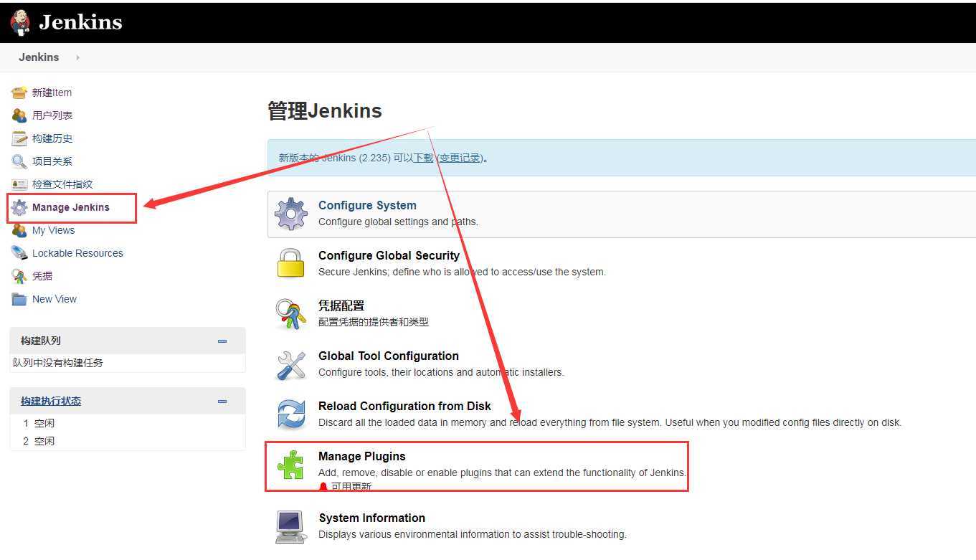Viewport: 976px width, 560px height.
Task: Click the Reload Configuration refresh arrows icon
Action: 291,414
